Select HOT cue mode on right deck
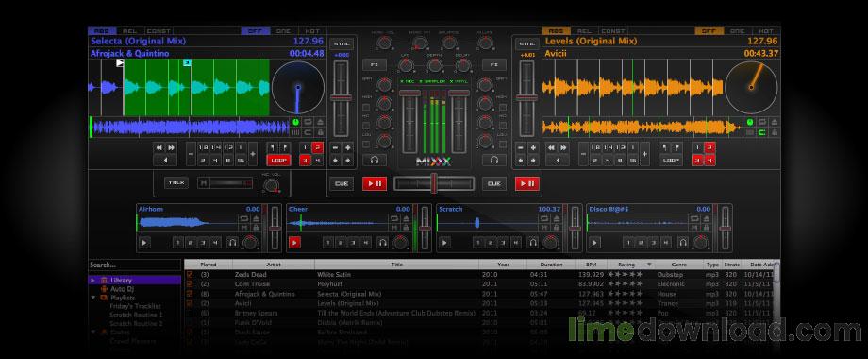 pyautogui.click(x=765, y=31)
